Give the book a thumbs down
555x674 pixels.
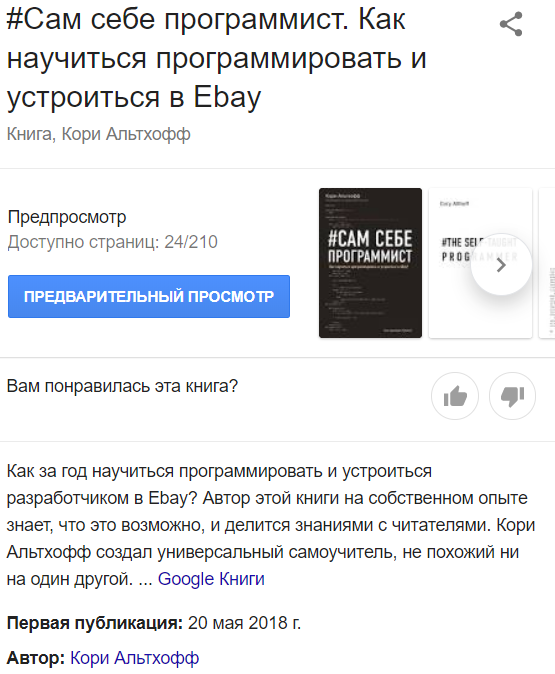(x=512, y=396)
